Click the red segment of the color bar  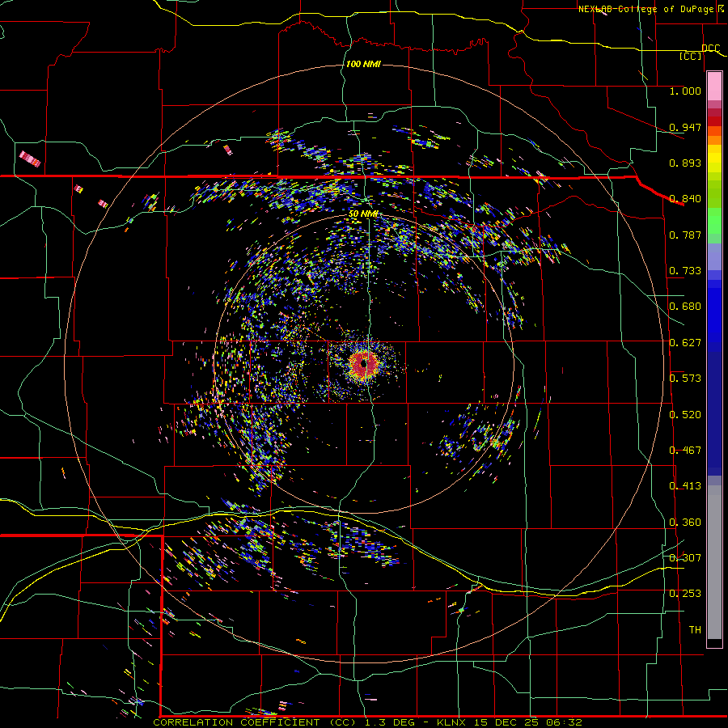(x=714, y=121)
